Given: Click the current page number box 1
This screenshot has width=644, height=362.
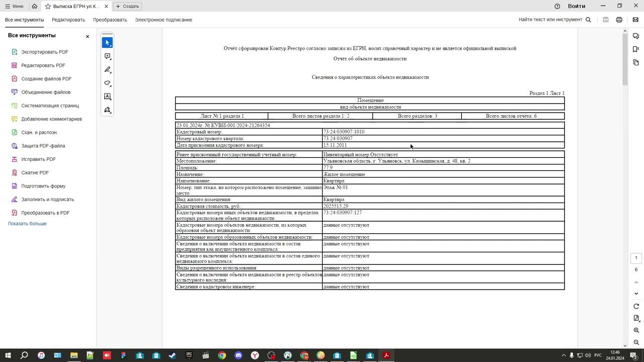Looking at the screenshot, I should [636, 258].
